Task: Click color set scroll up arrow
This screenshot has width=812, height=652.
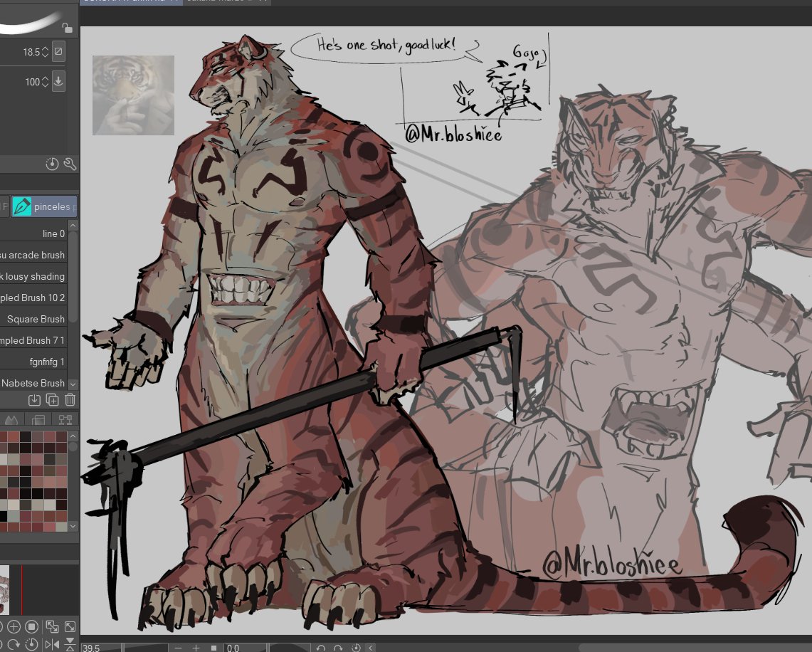Action: point(73,436)
